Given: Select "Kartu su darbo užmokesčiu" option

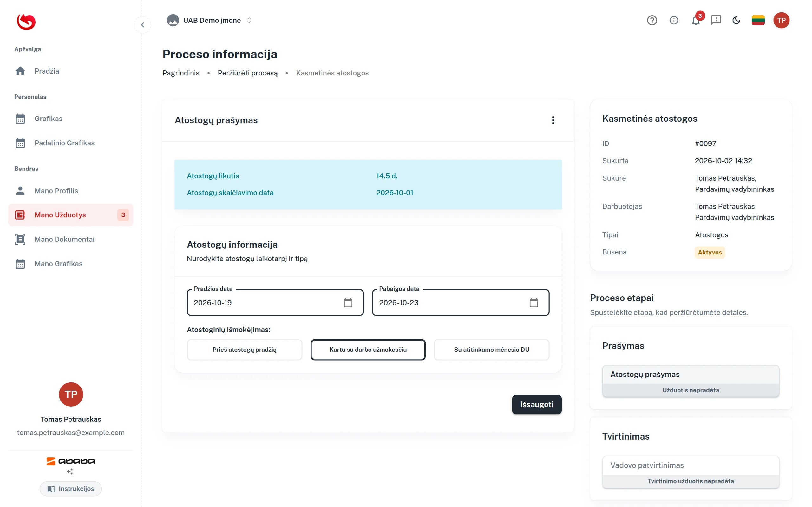Looking at the screenshot, I should click(368, 350).
